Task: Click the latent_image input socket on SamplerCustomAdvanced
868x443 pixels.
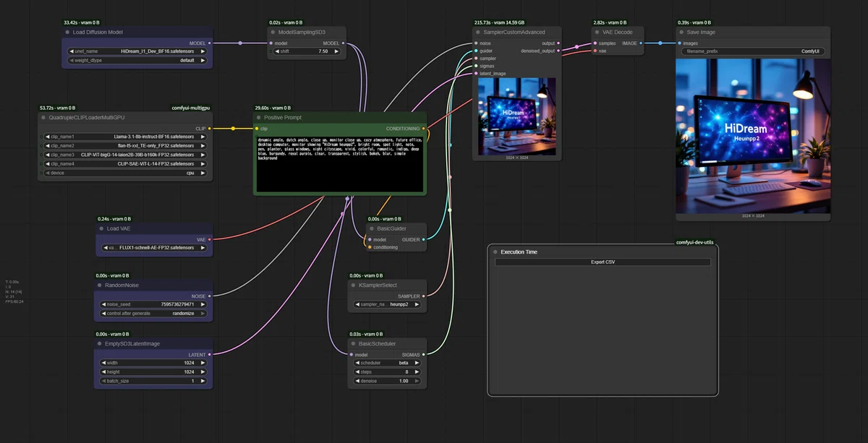Action: (x=476, y=74)
